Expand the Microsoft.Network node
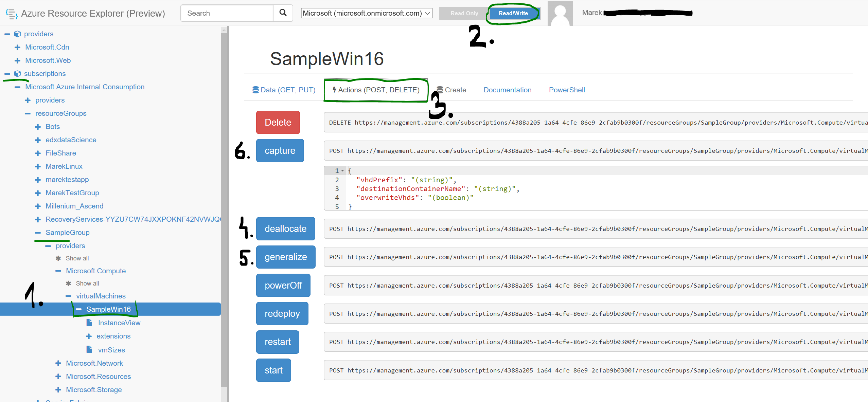The height and width of the screenshot is (402, 868). click(x=58, y=363)
